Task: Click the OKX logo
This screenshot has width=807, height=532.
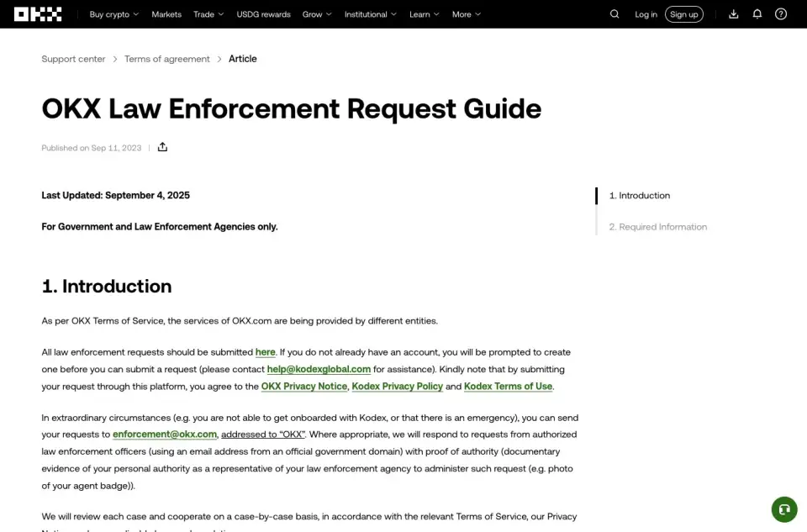Action: point(38,14)
